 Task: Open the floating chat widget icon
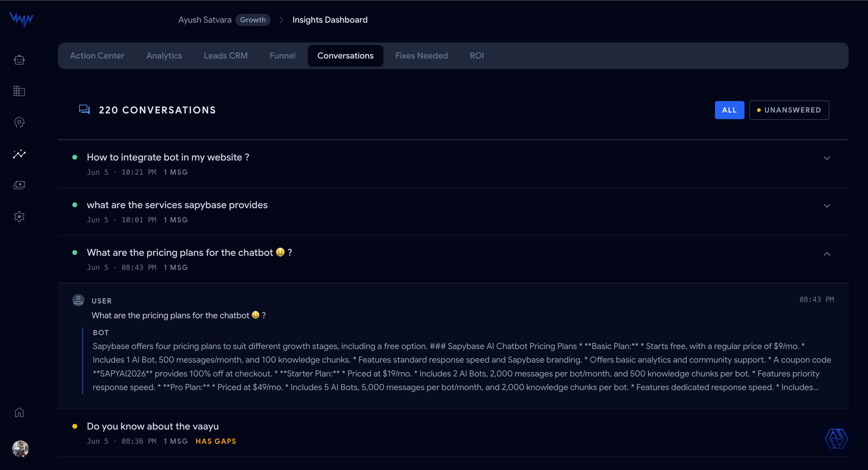[x=836, y=438]
